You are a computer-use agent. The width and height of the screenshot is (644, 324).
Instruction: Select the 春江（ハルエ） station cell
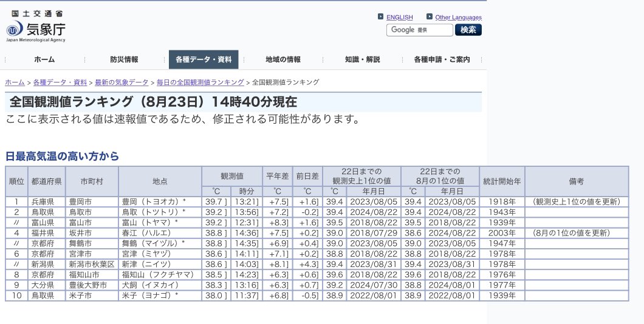[160, 233]
